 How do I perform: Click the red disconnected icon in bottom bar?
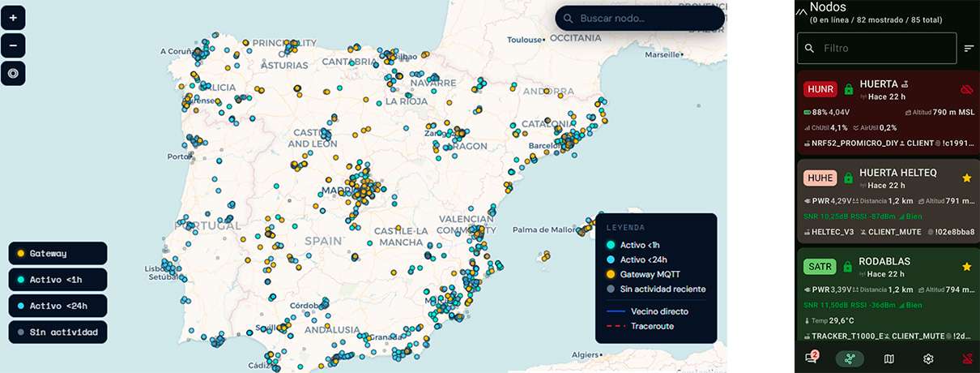[965, 358]
